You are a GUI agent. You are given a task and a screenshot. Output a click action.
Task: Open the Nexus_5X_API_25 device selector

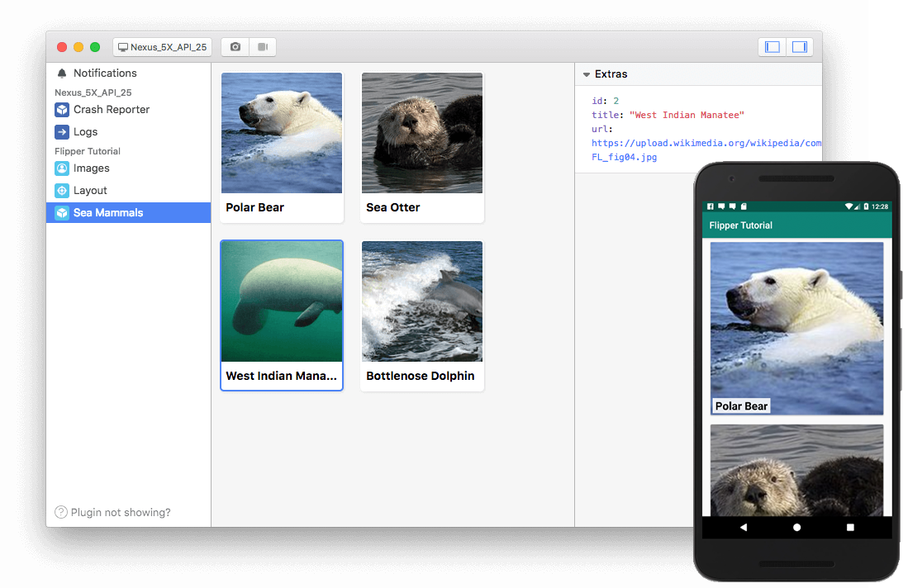click(x=162, y=46)
